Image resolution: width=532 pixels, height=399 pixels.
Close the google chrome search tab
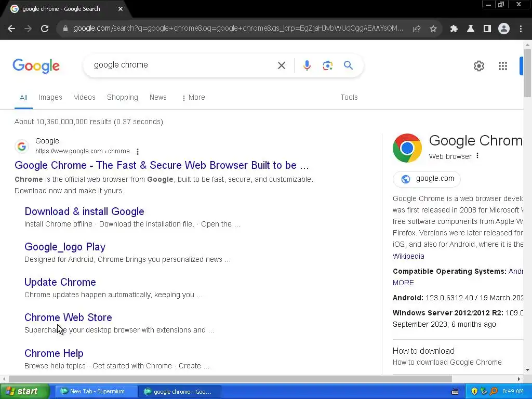[x=121, y=9]
